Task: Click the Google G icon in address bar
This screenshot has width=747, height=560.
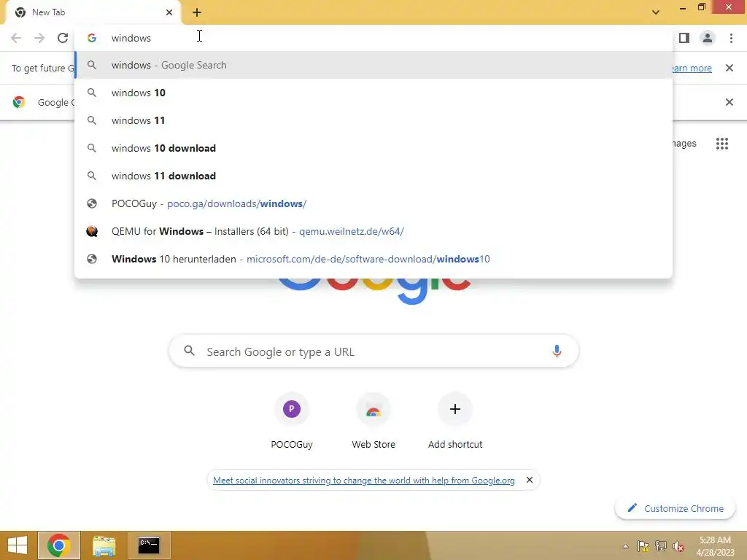Action: click(x=92, y=38)
